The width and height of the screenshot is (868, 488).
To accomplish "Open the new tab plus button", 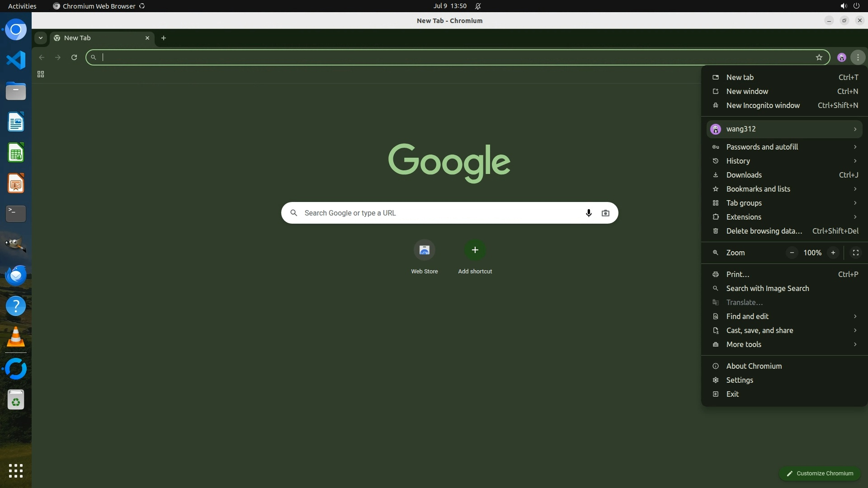I will point(164,38).
